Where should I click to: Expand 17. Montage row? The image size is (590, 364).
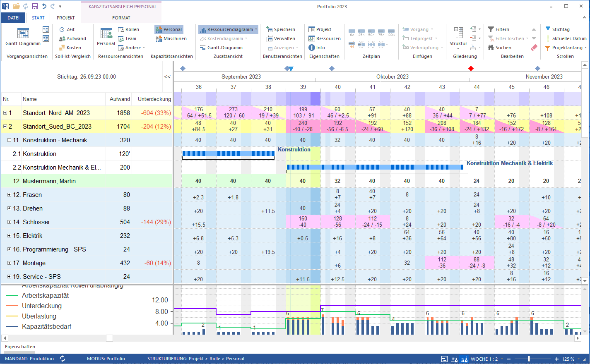click(x=9, y=263)
